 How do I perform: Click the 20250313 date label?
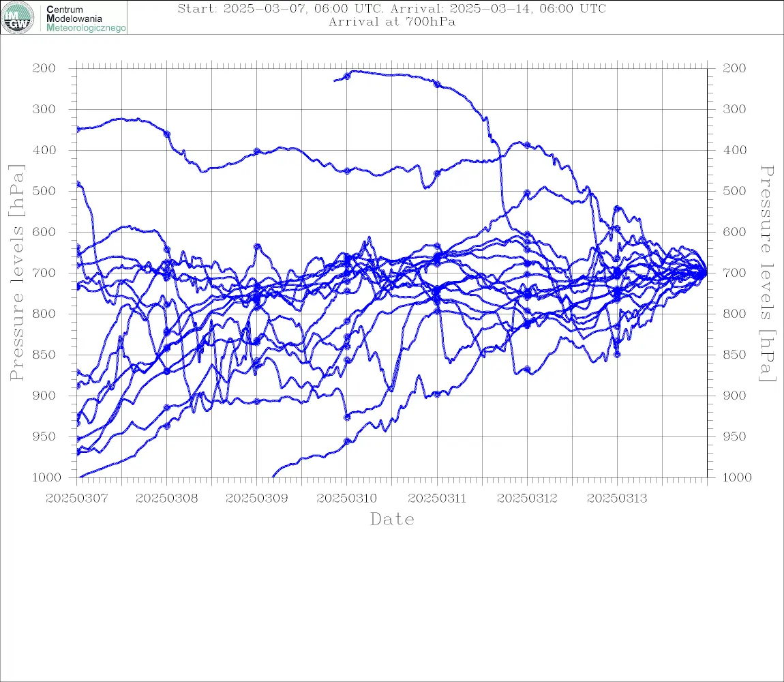(x=617, y=499)
